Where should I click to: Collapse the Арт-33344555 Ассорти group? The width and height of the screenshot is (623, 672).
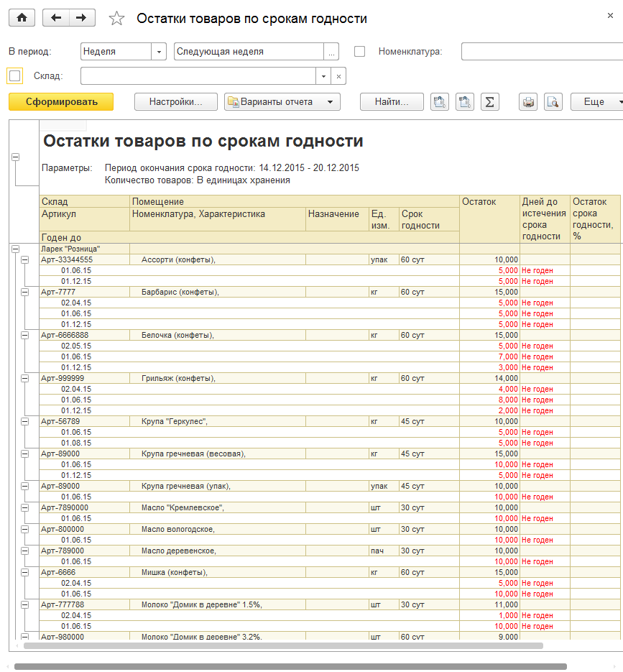[25, 259]
